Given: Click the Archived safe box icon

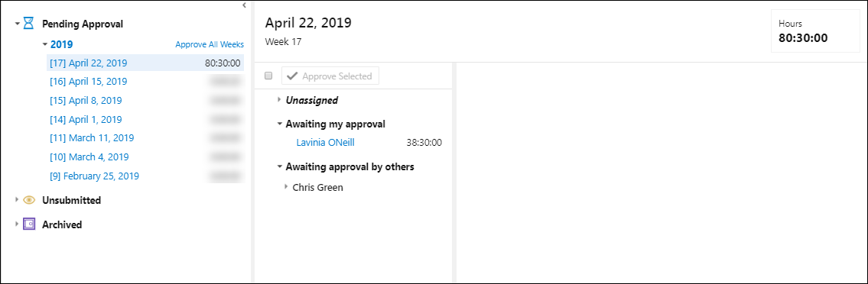Looking at the screenshot, I should click(x=29, y=224).
